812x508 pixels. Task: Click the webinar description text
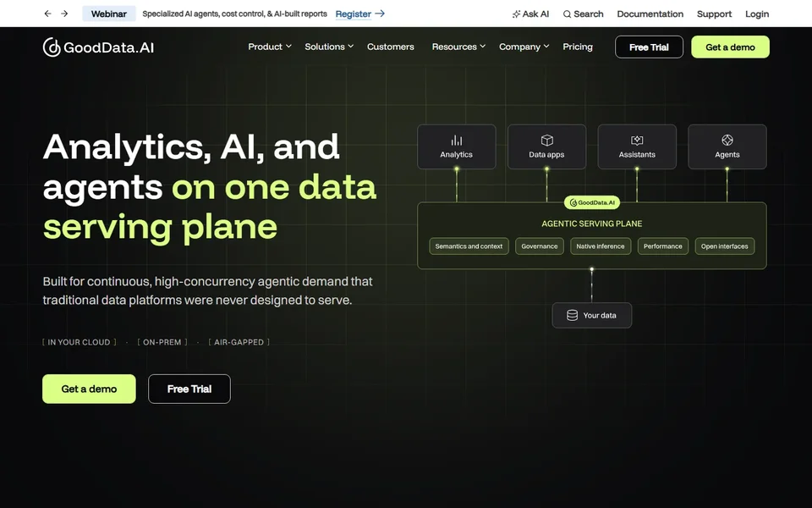[x=234, y=14]
